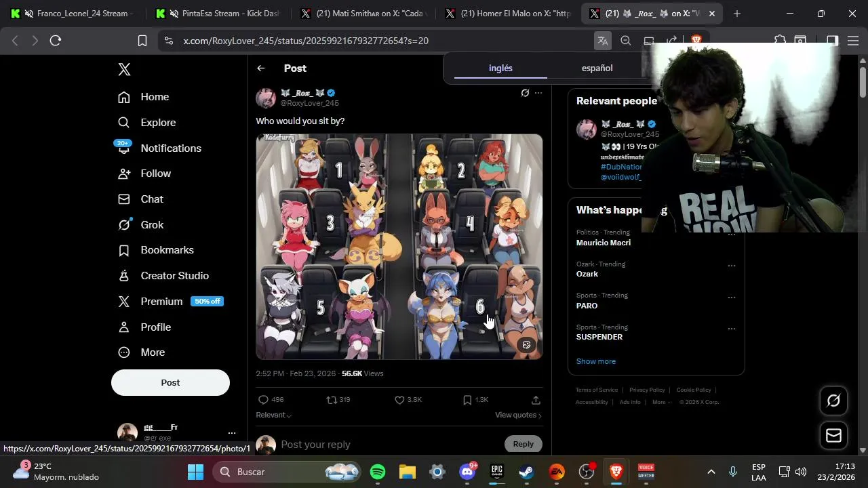This screenshot has width=868, height=488.
Task: Open floating messages envelope button
Action: coord(833,435)
